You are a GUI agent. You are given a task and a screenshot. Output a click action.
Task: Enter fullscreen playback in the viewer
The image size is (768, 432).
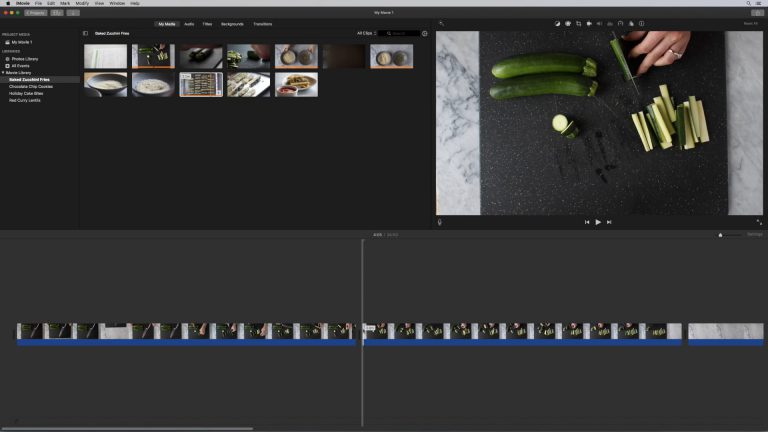pos(759,222)
